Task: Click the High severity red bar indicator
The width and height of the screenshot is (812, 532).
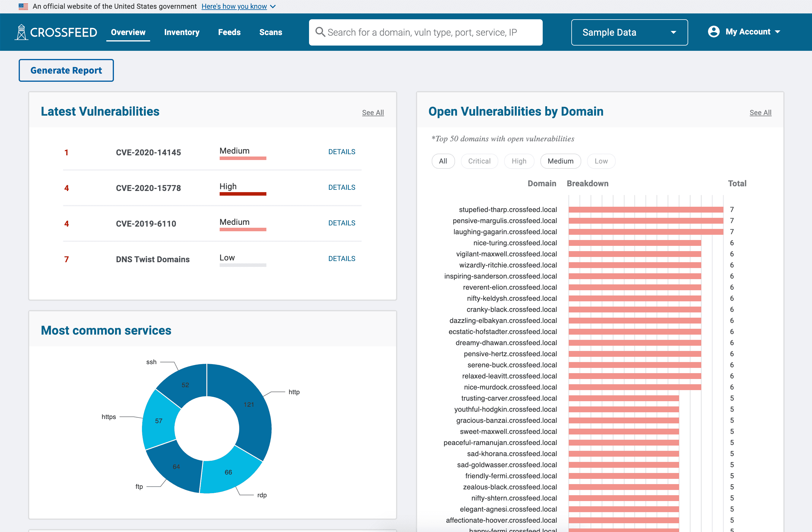Action: (242, 194)
